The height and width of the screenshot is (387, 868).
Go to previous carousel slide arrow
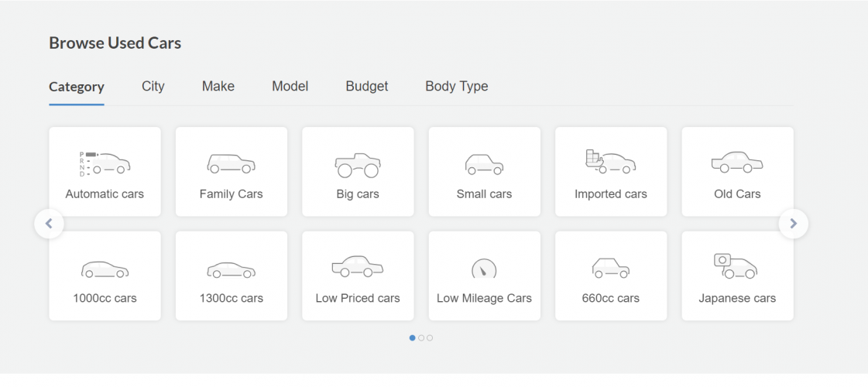[x=50, y=224]
